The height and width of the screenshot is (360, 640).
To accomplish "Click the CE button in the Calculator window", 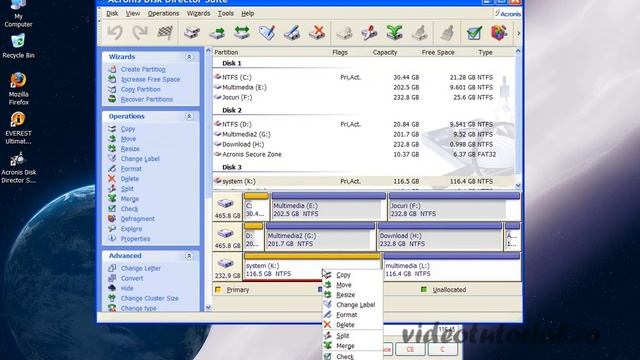I will pyautogui.click(x=410, y=349).
